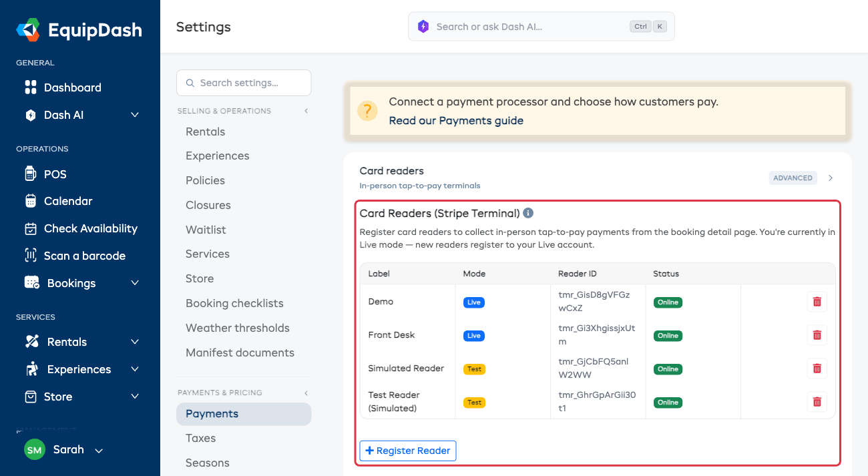Expand the Experiences sidebar chevron
The width and height of the screenshot is (868, 476).
tap(135, 369)
